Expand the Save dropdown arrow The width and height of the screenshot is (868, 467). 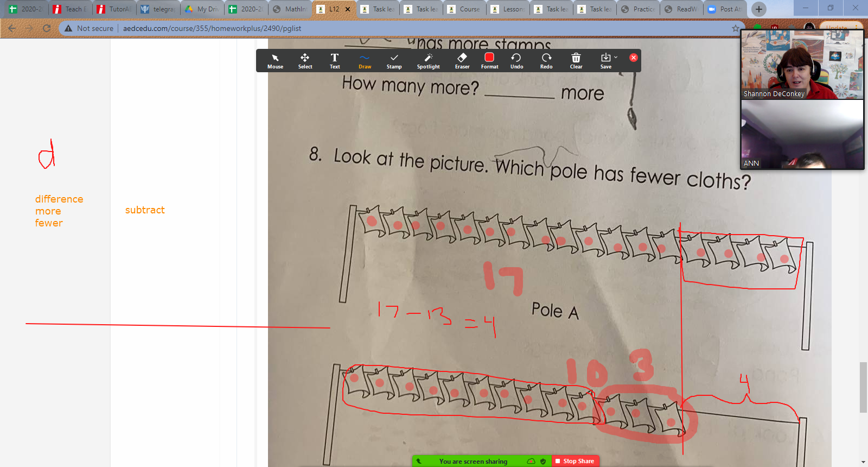pos(616,57)
